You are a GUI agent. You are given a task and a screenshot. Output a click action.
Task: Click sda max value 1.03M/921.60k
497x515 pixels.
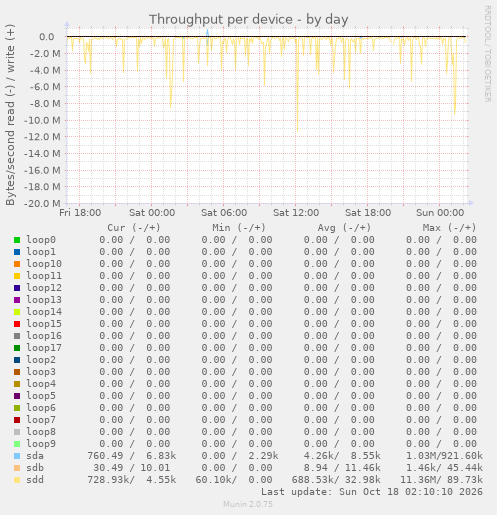click(x=444, y=456)
